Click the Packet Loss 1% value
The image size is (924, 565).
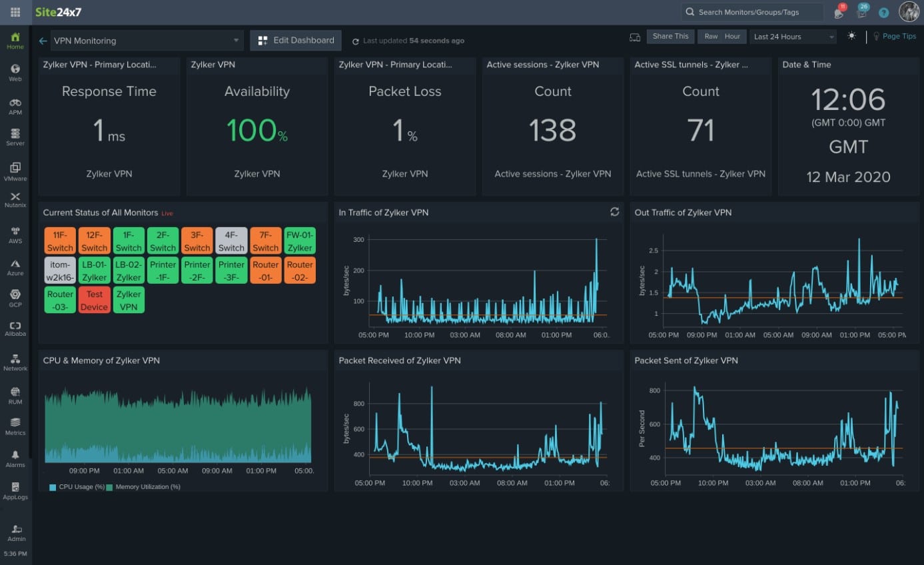[405, 131]
